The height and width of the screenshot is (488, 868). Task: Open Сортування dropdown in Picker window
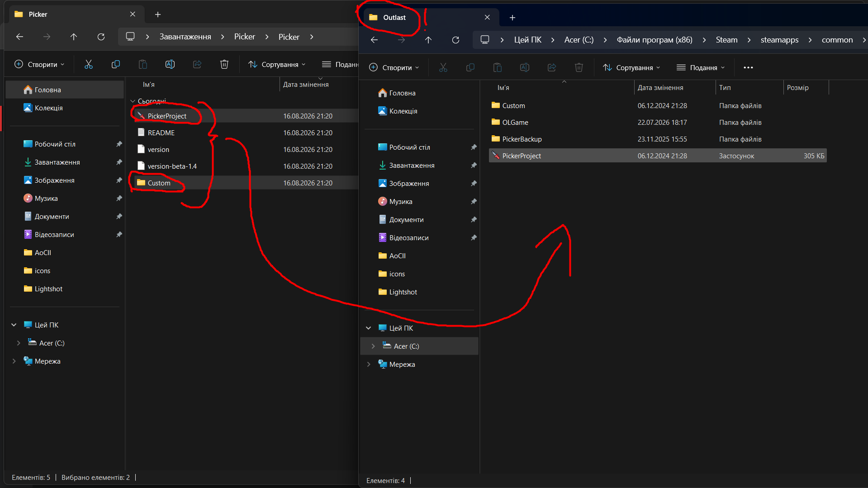(x=277, y=64)
